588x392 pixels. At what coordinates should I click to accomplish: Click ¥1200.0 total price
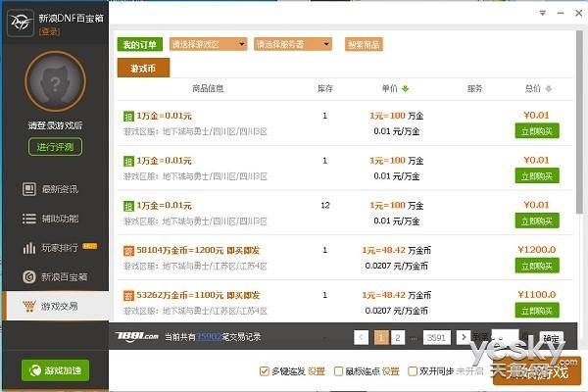pos(537,250)
